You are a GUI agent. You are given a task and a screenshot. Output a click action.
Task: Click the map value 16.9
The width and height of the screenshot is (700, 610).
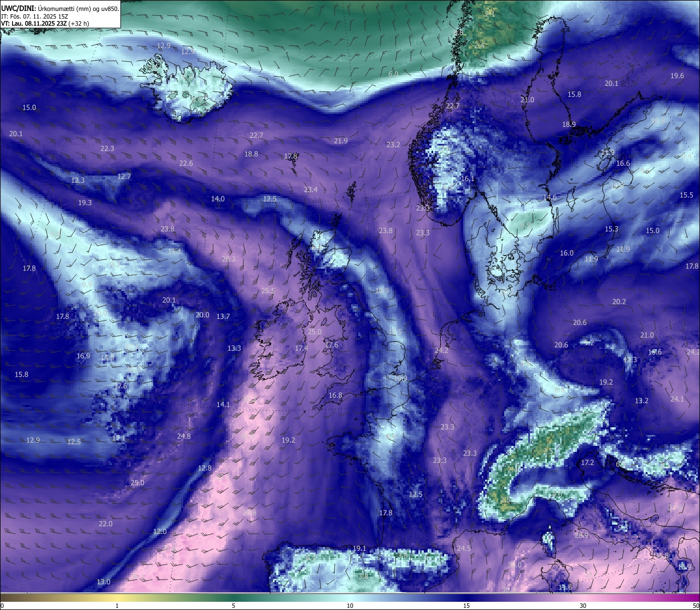pos(83,356)
